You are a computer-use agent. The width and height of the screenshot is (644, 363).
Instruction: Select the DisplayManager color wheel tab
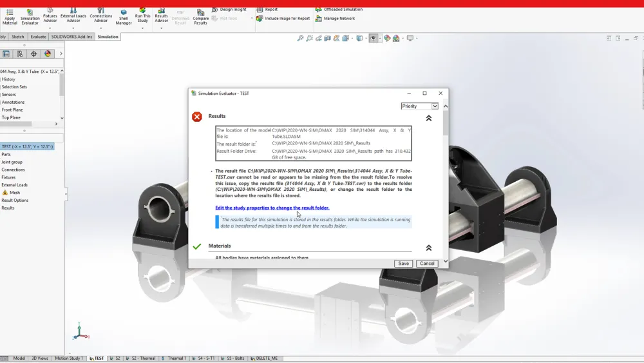48,54
